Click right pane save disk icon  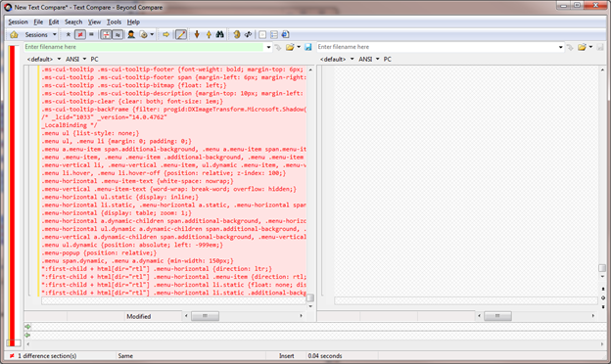[600, 47]
